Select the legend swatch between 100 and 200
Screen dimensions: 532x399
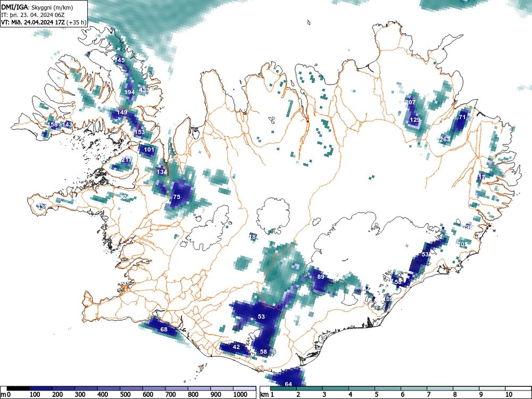tap(41, 388)
